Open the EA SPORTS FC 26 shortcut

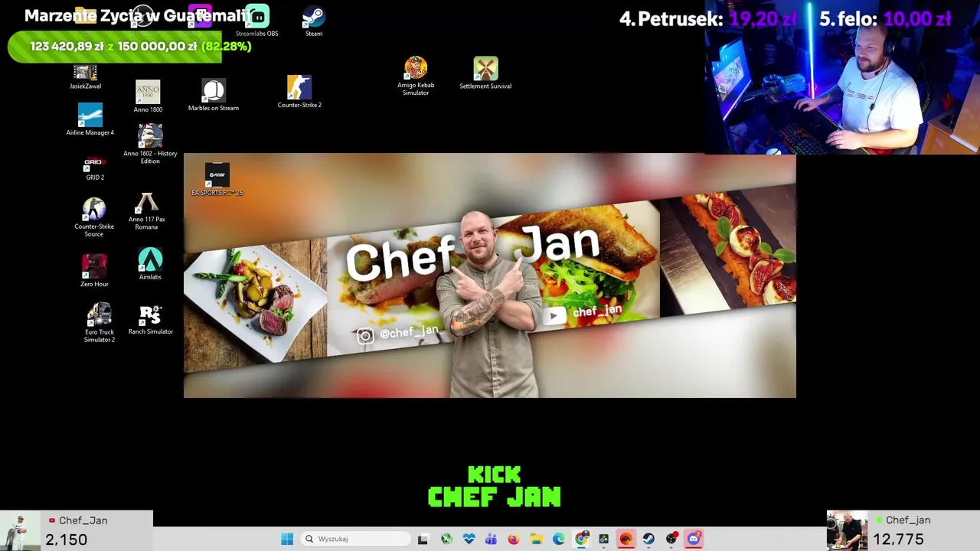pos(217,180)
